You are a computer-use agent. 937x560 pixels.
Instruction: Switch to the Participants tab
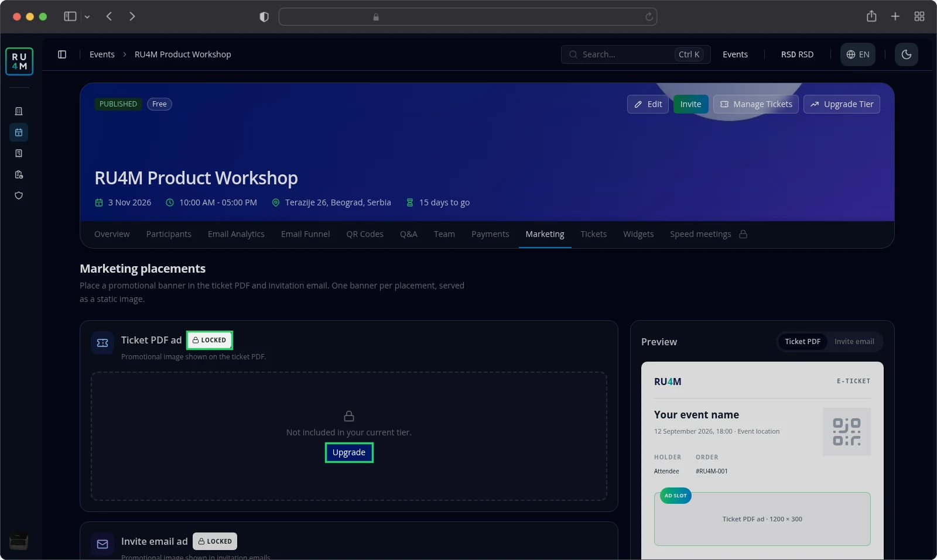[169, 234]
